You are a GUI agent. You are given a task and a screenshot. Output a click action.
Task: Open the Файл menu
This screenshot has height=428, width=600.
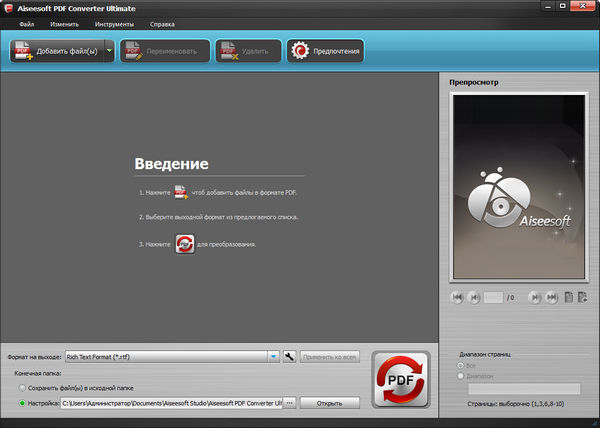pyautogui.click(x=26, y=22)
